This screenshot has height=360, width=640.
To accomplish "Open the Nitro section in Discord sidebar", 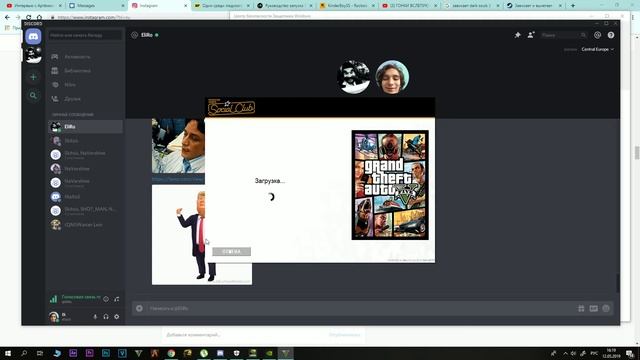I will pyautogui.click(x=85, y=85).
